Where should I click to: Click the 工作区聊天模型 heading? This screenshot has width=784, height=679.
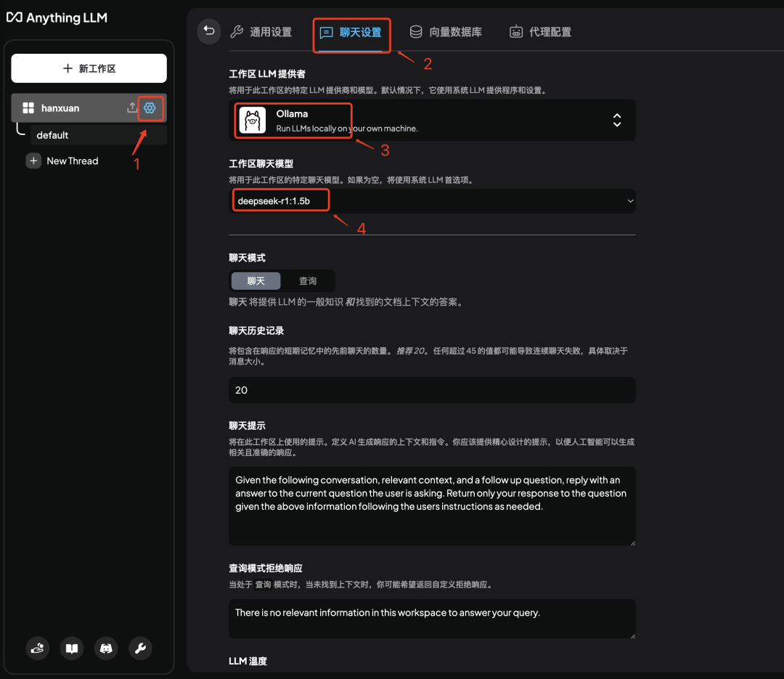point(261,163)
